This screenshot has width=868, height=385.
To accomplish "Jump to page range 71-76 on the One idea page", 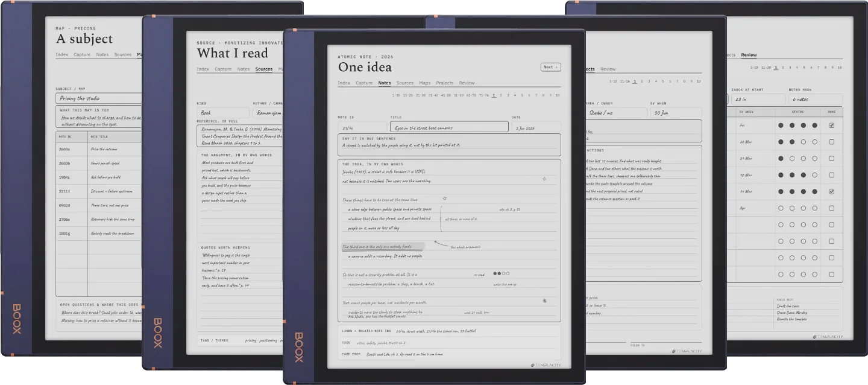I will (x=483, y=95).
